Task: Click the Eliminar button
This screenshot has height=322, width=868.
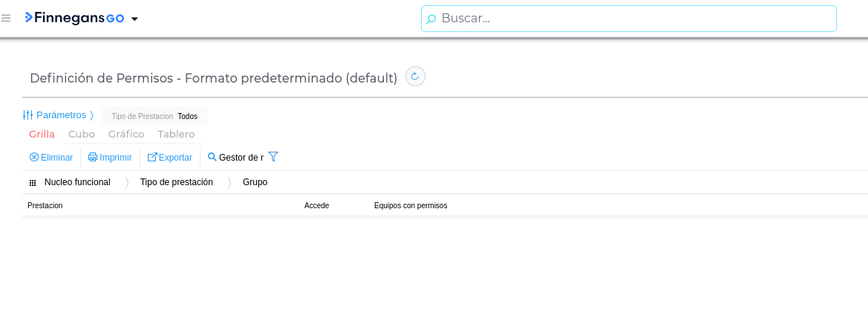Action: pos(51,158)
